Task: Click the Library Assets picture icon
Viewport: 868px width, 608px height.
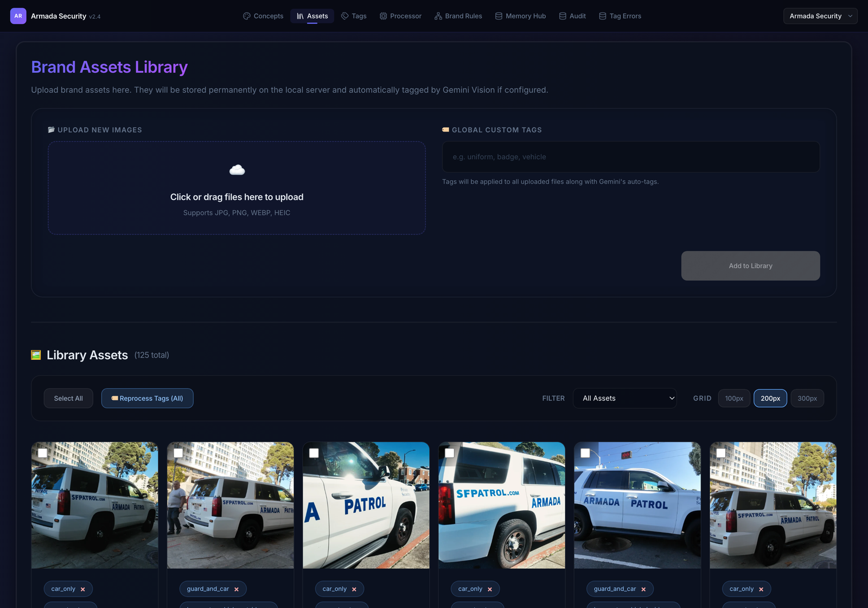Action: 36,355
